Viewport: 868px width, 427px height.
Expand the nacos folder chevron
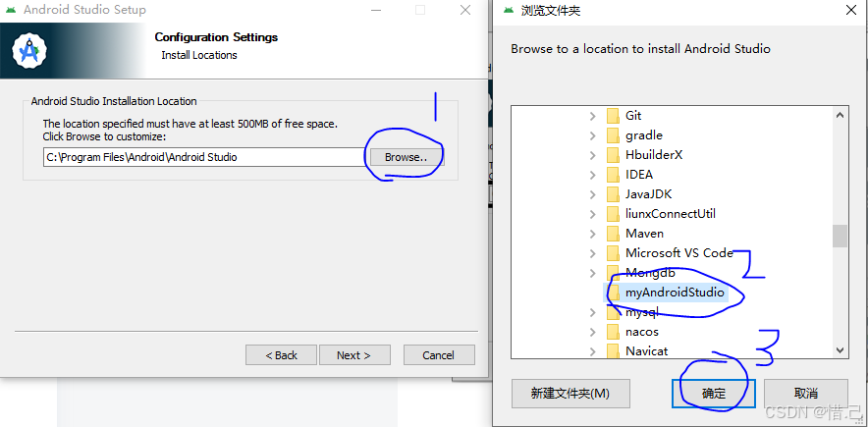tap(593, 332)
